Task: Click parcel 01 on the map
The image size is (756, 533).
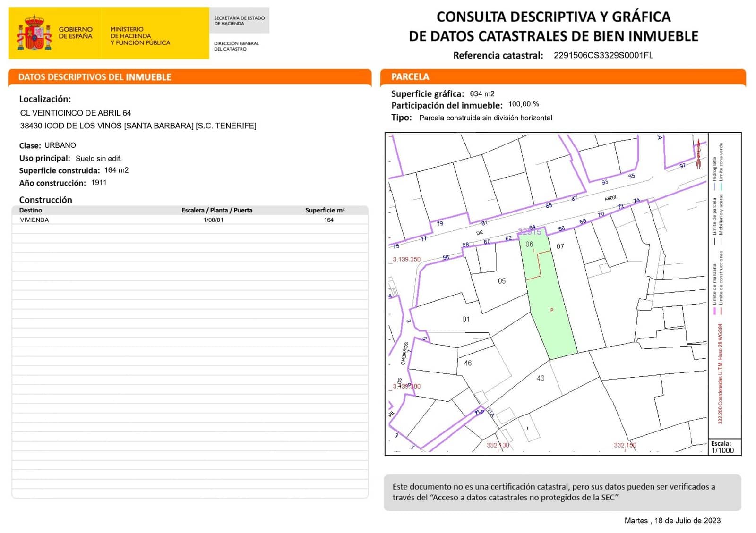Action: coord(466,320)
